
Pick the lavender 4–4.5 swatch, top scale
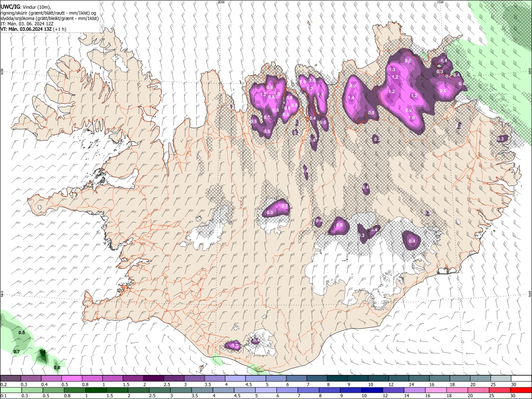tap(235, 379)
